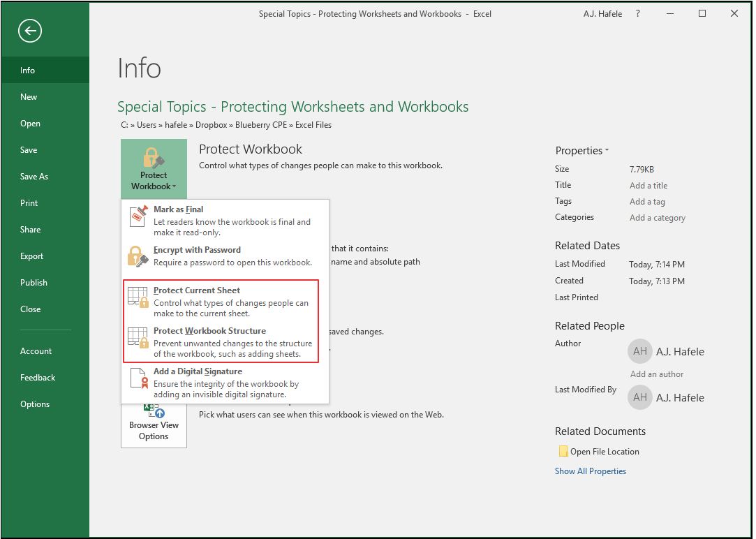This screenshot has width=756, height=539.
Task: Click Show All Properties link
Action: [x=590, y=471]
